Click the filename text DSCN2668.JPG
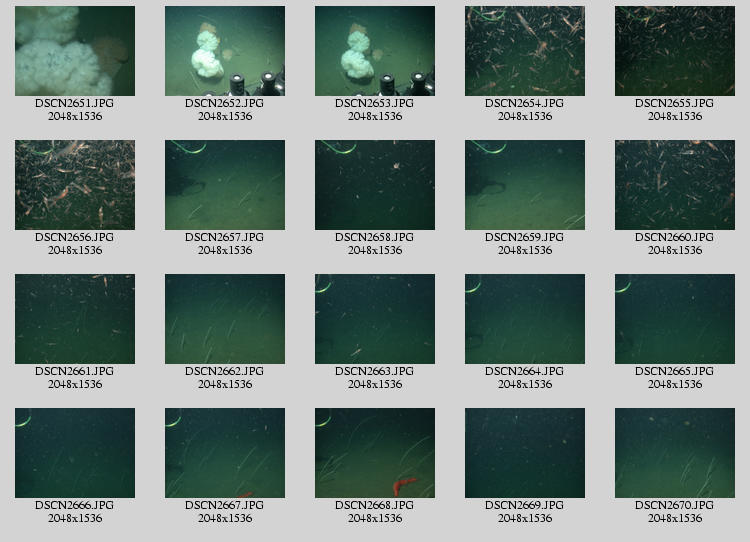The height and width of the screenshot is (542, 750). [375, 505]
